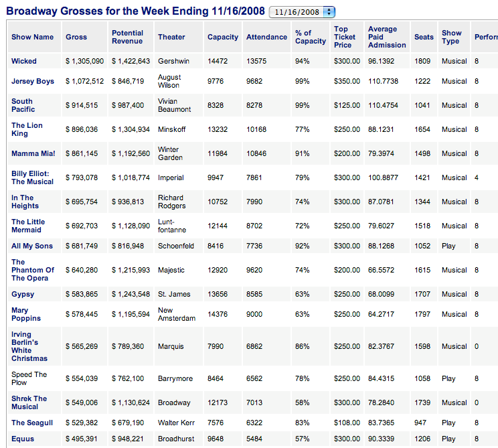498x448 pixels.
Task: Open the Wicked show link
Action: click(24, 61)
